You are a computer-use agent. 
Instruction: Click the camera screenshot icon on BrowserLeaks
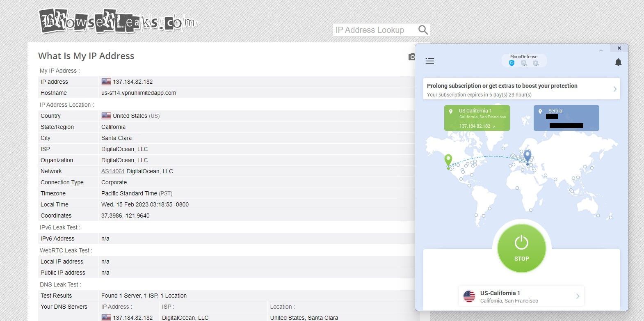412,57
